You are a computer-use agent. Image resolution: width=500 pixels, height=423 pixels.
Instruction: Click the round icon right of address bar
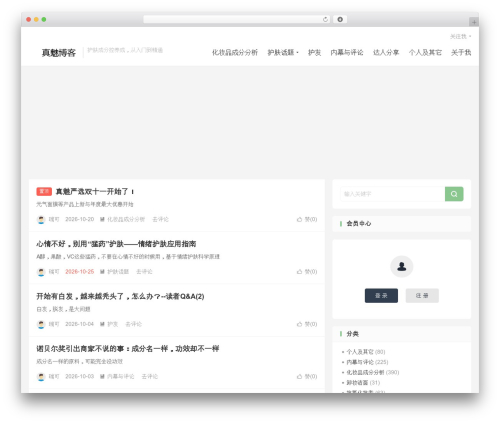340,19
